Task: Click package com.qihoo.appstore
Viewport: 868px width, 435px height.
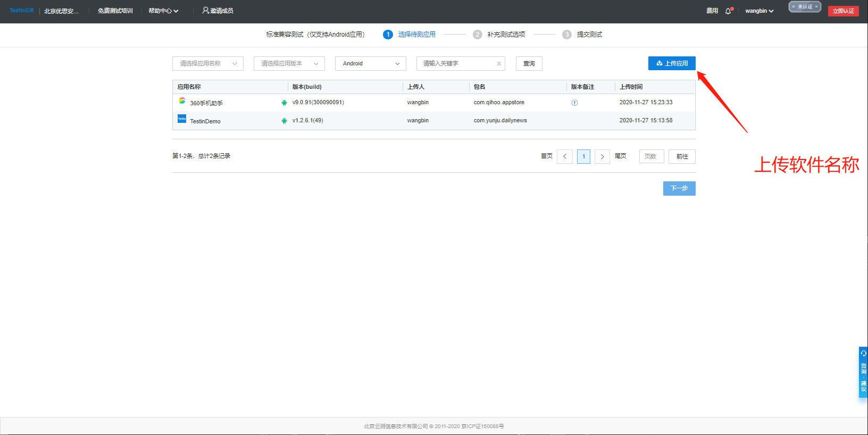Action: [499, 102]
